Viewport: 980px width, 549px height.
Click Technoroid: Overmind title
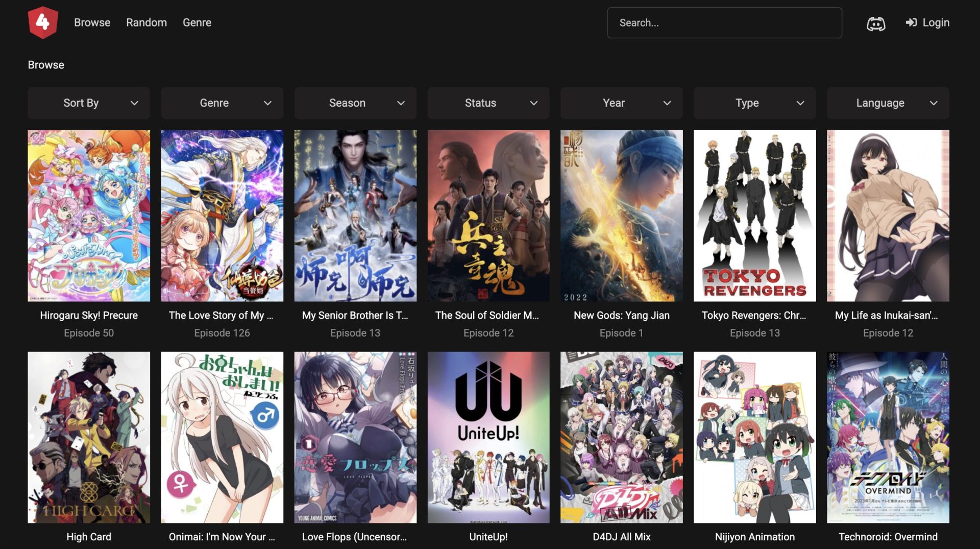[x=888, y=537]
